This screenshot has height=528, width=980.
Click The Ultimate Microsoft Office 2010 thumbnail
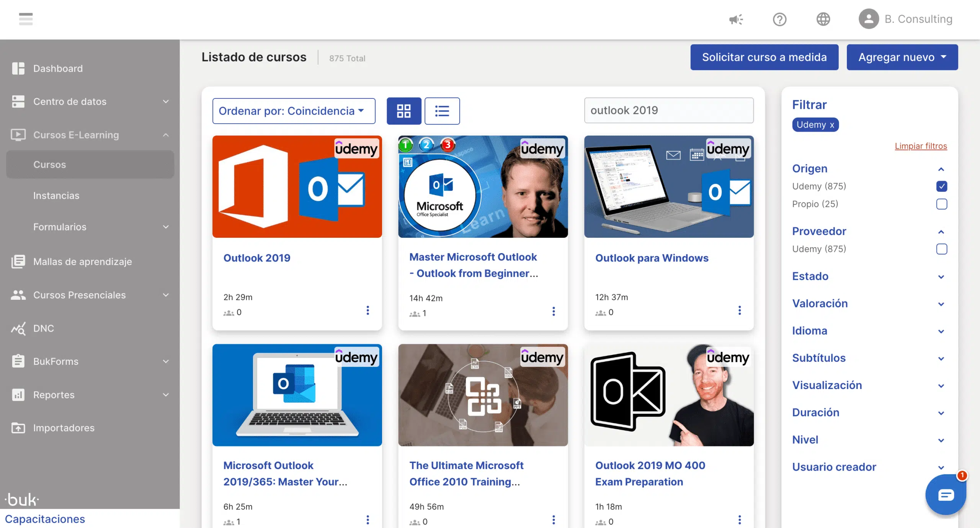[483, 395]
